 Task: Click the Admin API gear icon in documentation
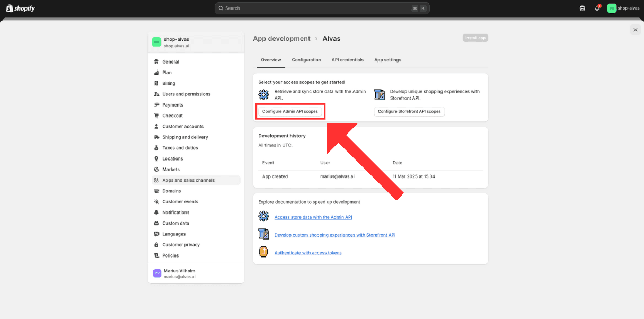[263, 216]
